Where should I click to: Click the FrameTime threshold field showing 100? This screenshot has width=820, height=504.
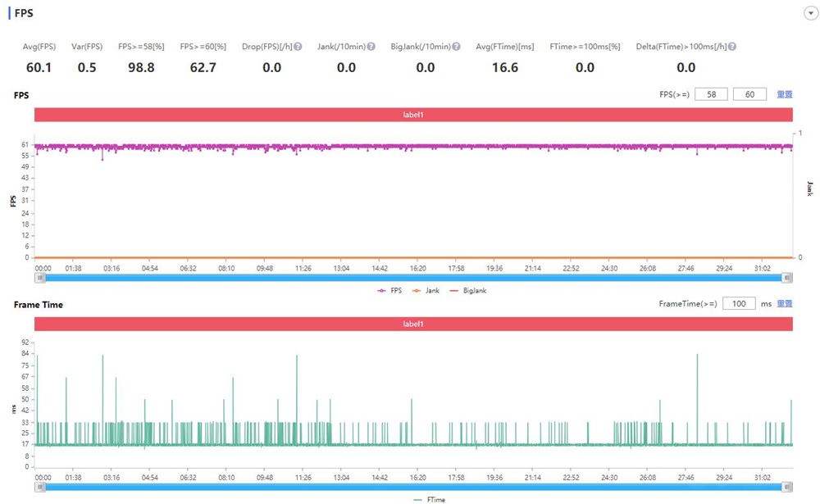tap(739, 303)
